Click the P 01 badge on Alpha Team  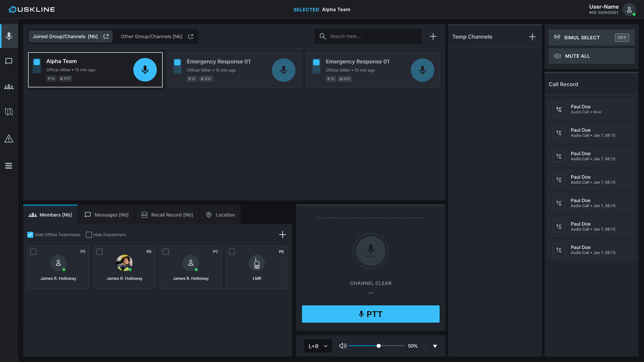point(51,78)
